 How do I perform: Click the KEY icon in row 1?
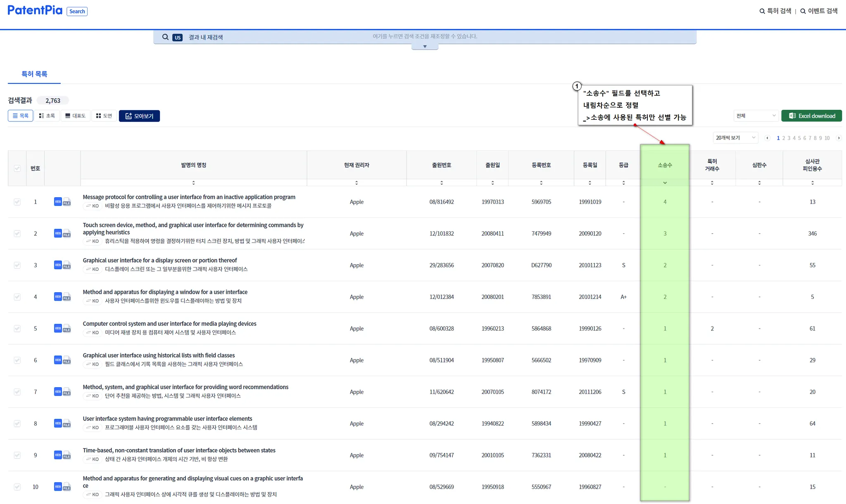coord(58,201)
